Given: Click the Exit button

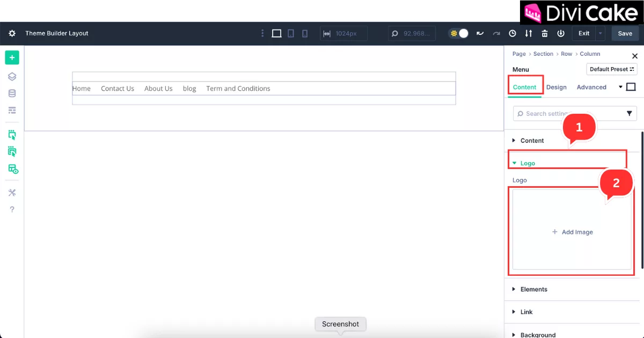Looking at the screenshot, I should [x=584, y=33].
